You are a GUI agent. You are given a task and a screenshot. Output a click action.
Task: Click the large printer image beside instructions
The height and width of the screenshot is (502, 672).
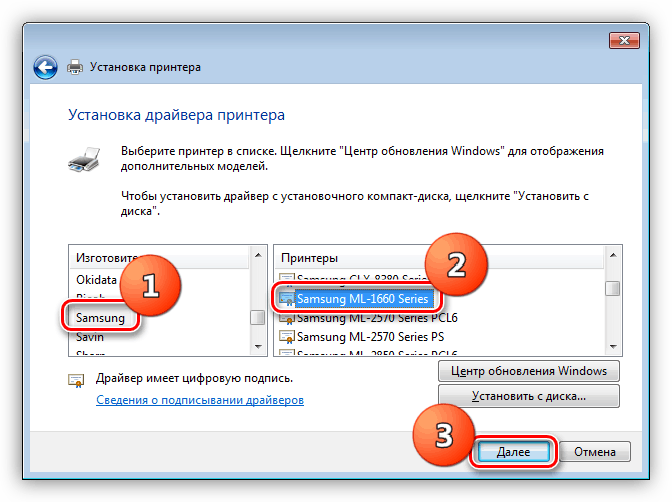coord(84,159)
